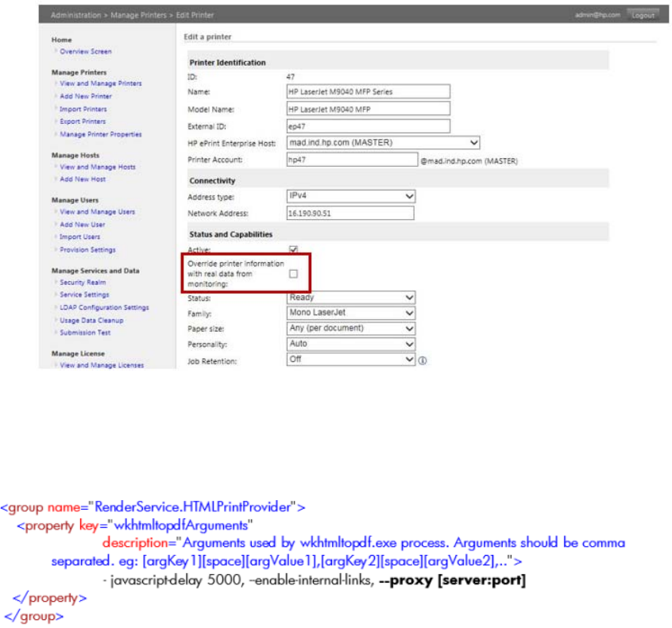The width and height of the screenshot is (672, 628).
Task: Enable override printer information with monitoring checkbox
Action: click(293, 274)
